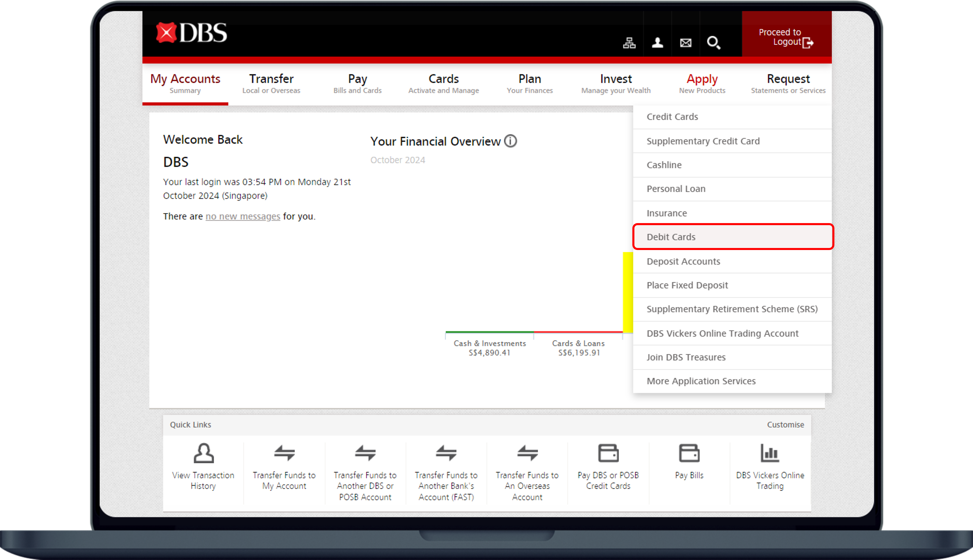Click the yellow bar in overview chart
The image size is (973, 560).
point(627,292)
